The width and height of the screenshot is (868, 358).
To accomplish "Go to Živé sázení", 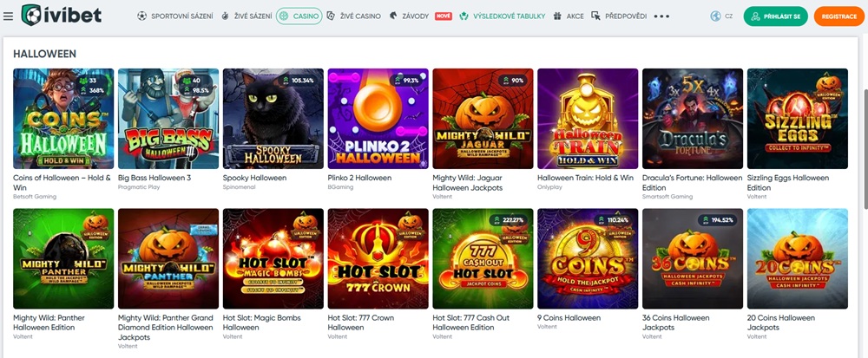I will pos(254,16).
